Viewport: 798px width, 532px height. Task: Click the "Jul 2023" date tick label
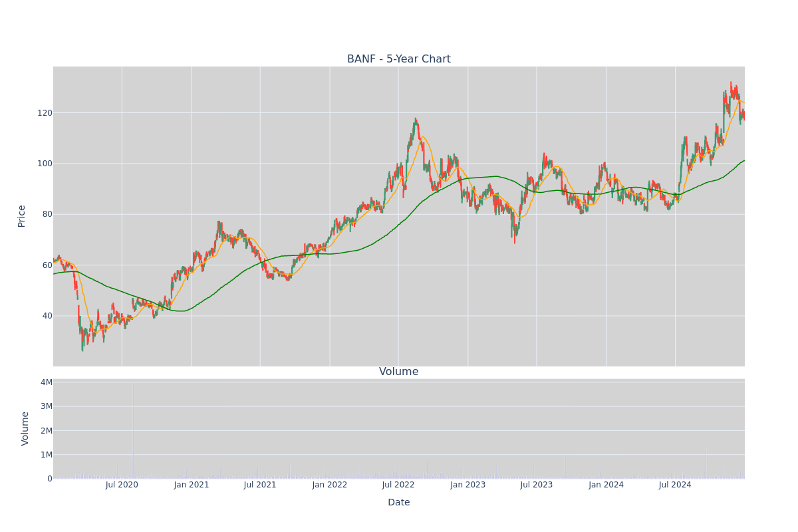[x=537, y=485]
